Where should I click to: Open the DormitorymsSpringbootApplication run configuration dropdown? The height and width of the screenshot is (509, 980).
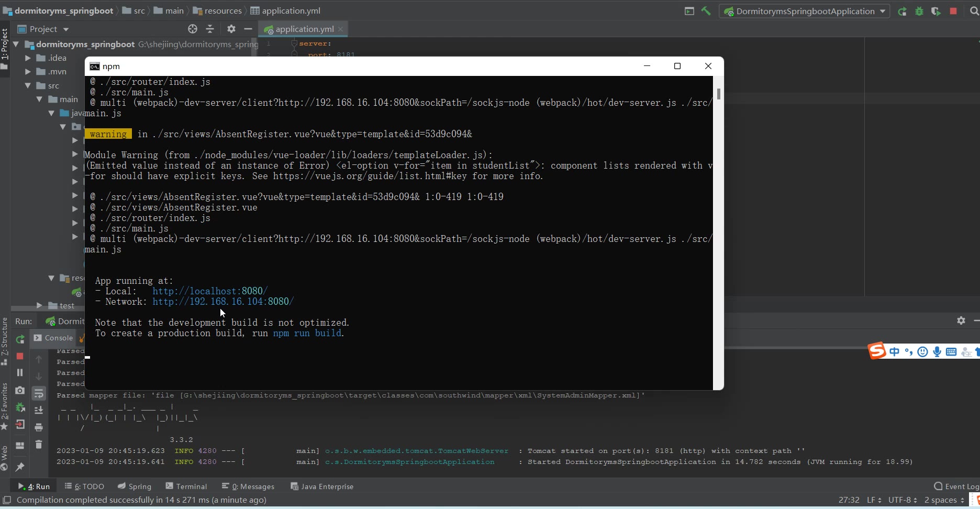point(882,11)
